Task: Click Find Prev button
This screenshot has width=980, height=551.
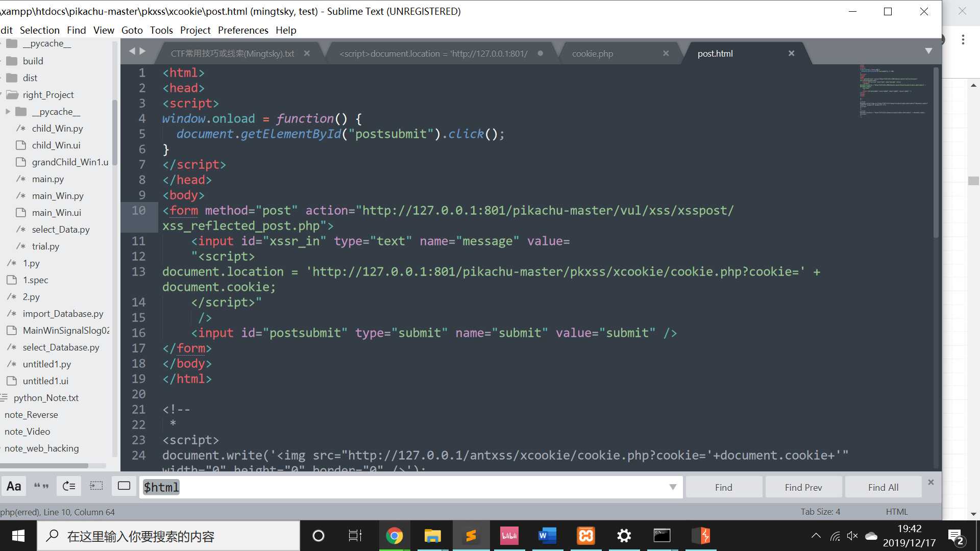Action: click(x=803, y=487)
